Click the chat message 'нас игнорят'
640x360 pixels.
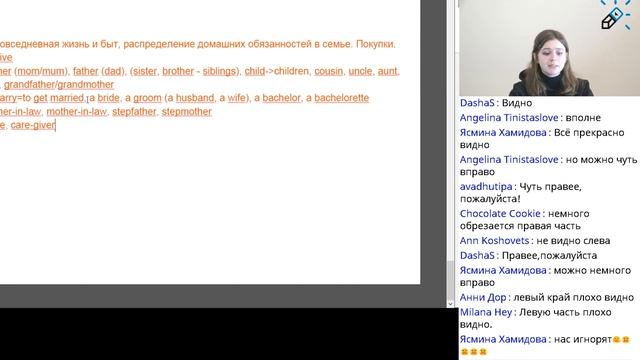(x=582, y=339)
